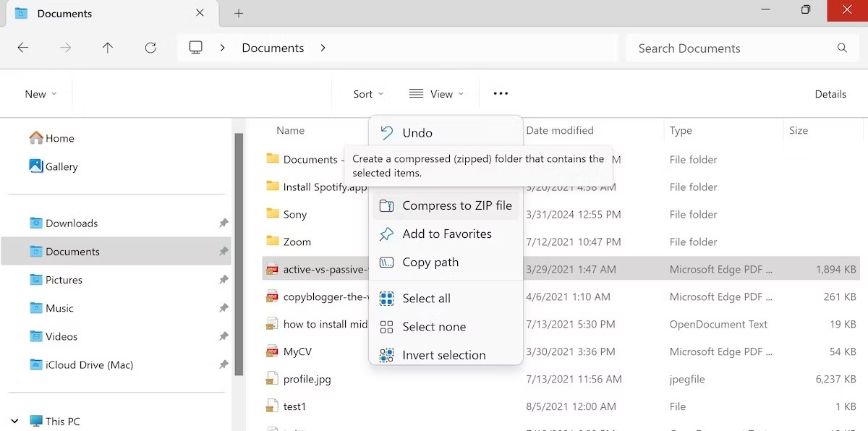Click the chevron before Documents in address bar
This screenshot has width=868, height=431.
[223, 48]
